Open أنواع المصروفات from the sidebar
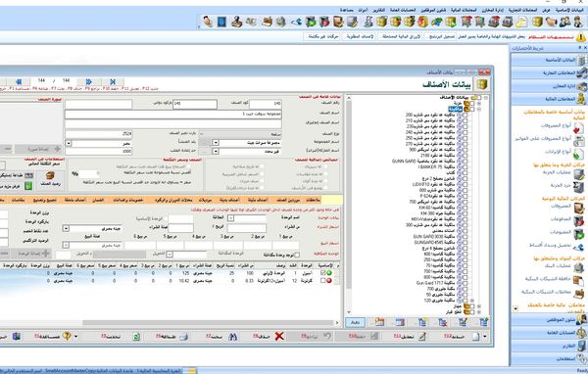This screenshot has height=374, width=588. click(556, 125)
